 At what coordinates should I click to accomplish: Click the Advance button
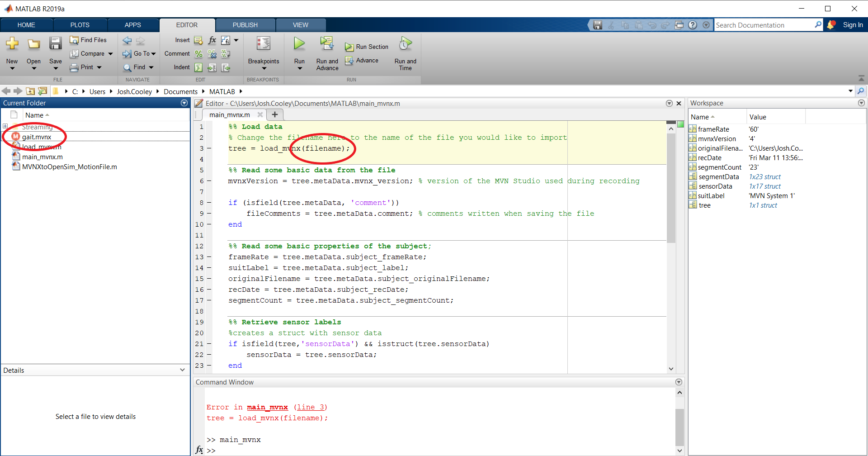click(x=363, y=60)
